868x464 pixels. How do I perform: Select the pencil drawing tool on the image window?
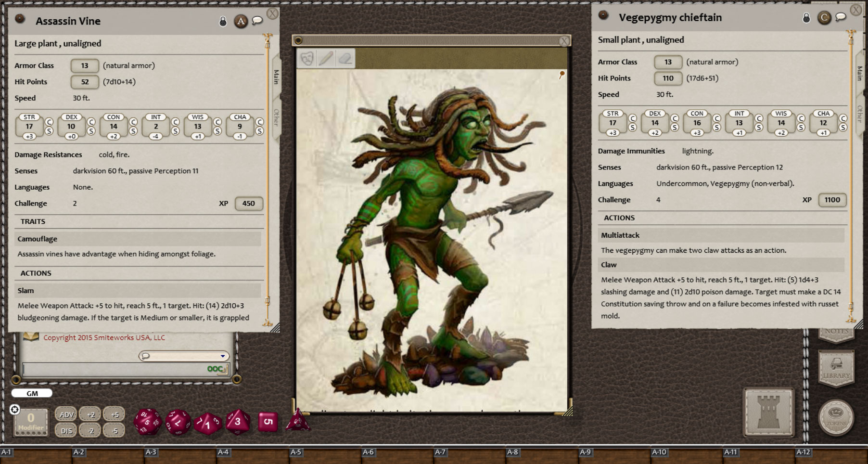pos(326,59)
